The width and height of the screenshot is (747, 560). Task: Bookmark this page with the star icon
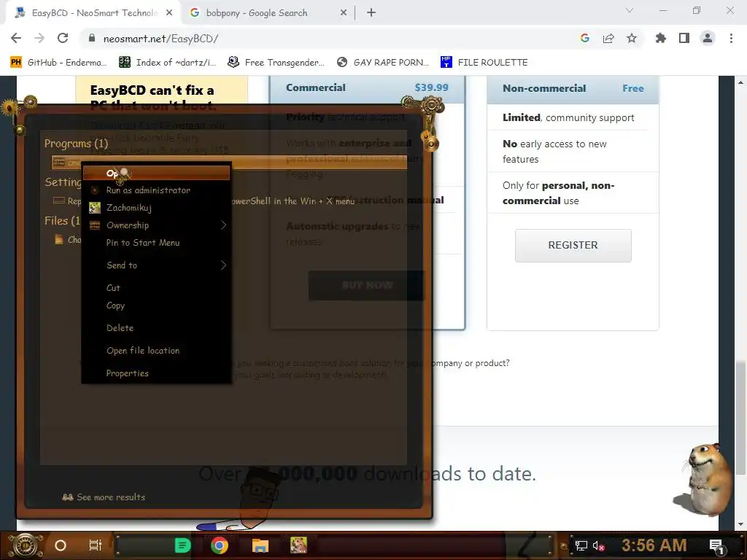[632, 38]
